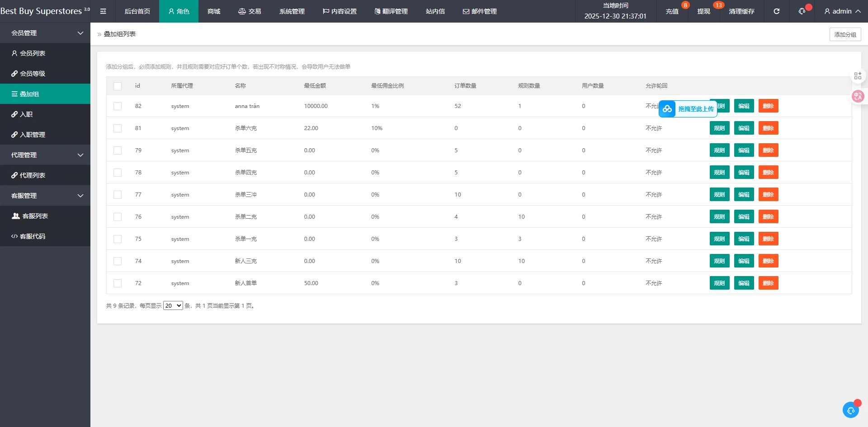The image size is (868, 427).
Task: Toggle the select-all checkbox in table header
Action: tap(118, 86)
